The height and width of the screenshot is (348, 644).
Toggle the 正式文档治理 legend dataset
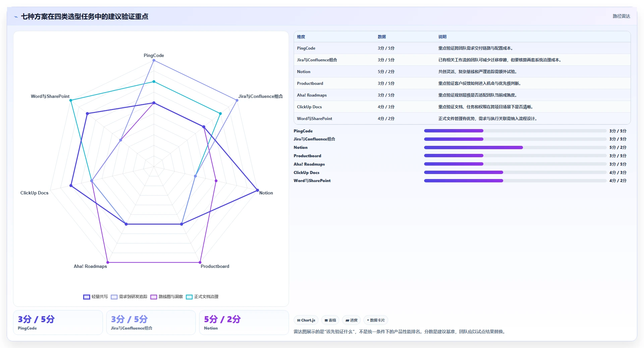coord(202,297)
